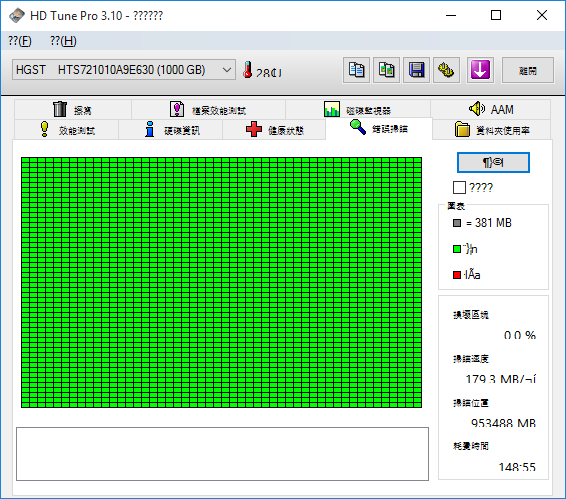The image size is (566, 499).
Task: Click the red thermometer temperature indicator
Action: (x=248, y=70)
